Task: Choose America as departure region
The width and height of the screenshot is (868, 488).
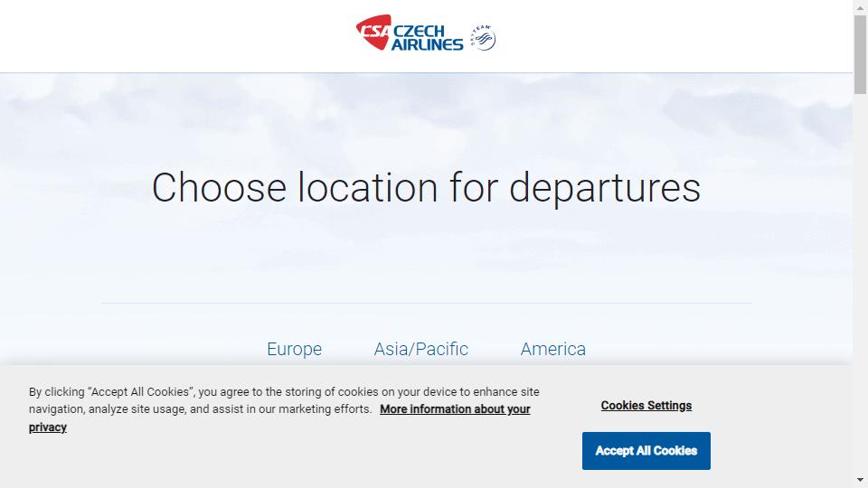Action: pos(553,349)
